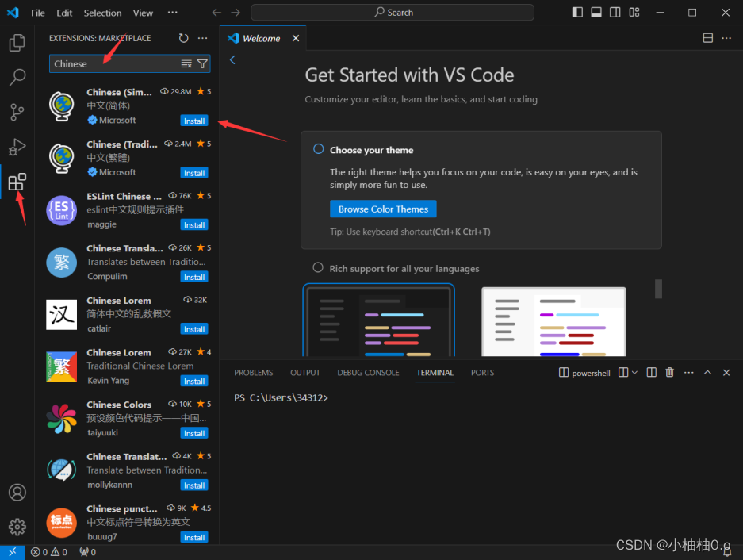Open the launch profile dropdown arrow
Viewport: 743px width, 560px height.
click(x=635, y=373)
